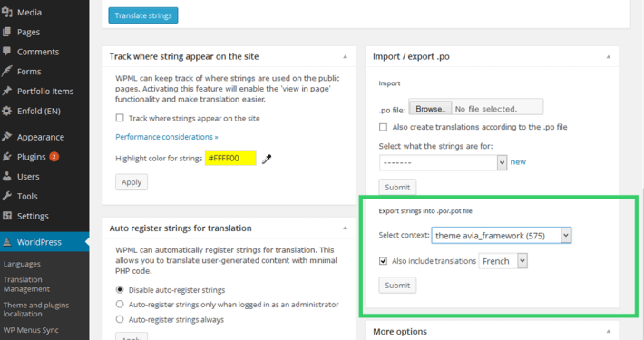Click Submit in the Export strings section
This screenshot has width=644, height=340.
(x=397, y=286)
